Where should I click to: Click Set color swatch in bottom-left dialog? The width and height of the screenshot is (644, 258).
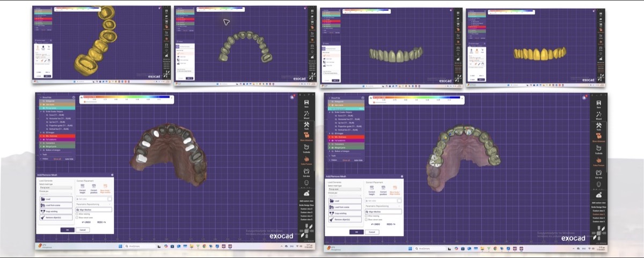tap(110, 199)
